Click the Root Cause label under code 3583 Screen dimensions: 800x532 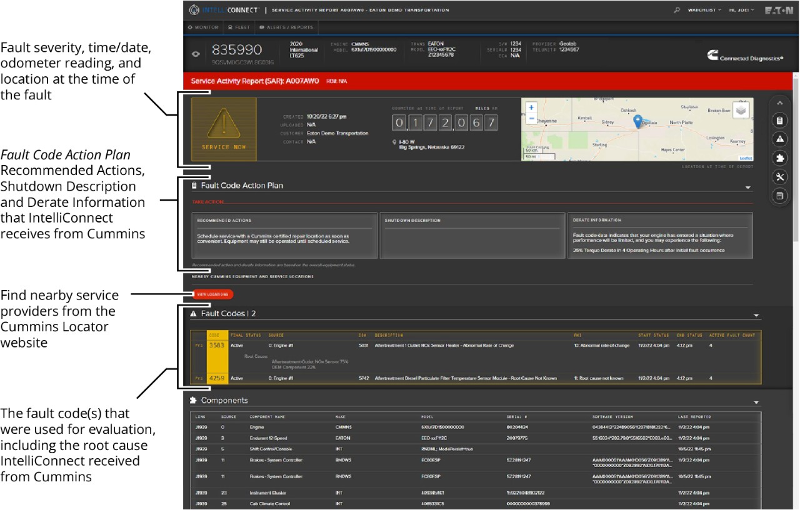(256, 356)
